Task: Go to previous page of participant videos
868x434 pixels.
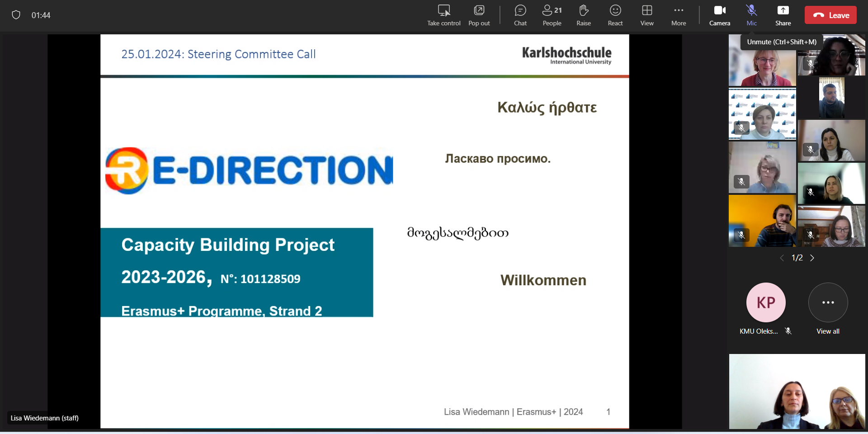Action: tap(782, 258)
